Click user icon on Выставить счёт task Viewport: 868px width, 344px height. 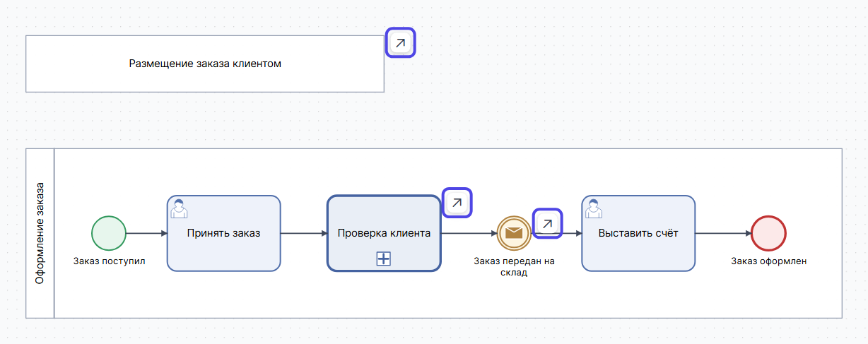595,208
